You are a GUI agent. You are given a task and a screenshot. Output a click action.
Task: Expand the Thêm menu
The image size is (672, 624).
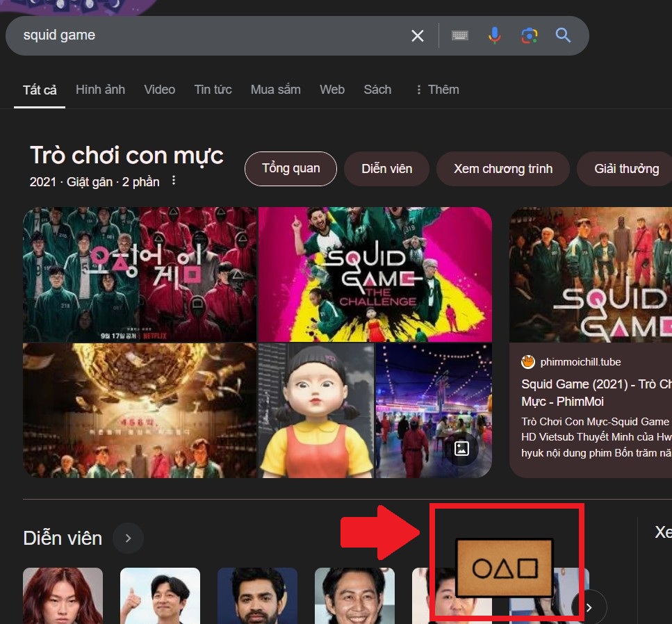click(x=437, y=90)
